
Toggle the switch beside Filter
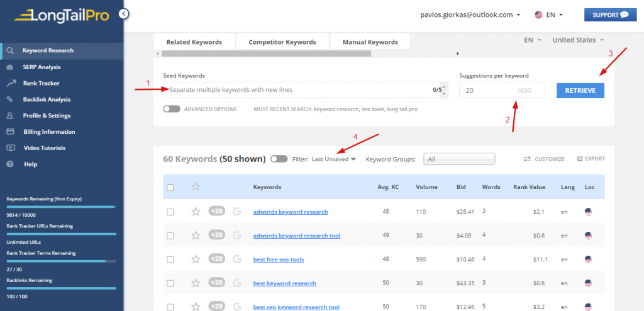[279, 159]
